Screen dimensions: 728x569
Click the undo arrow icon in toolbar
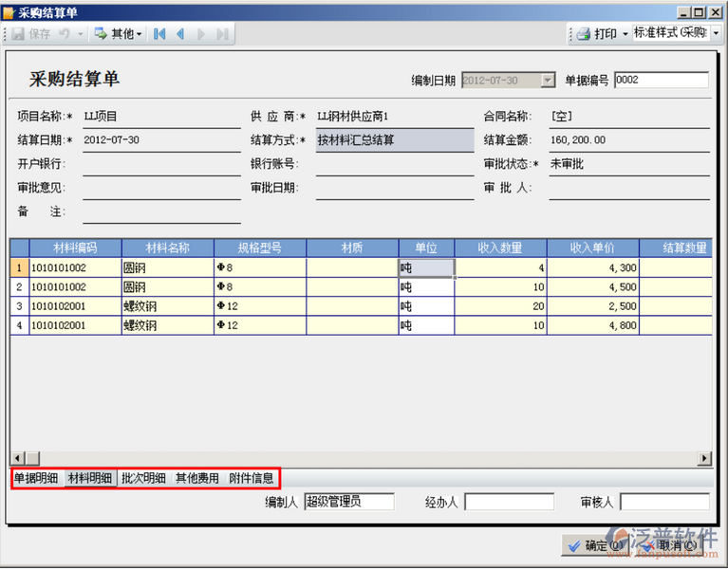click(x=65, y=34)
